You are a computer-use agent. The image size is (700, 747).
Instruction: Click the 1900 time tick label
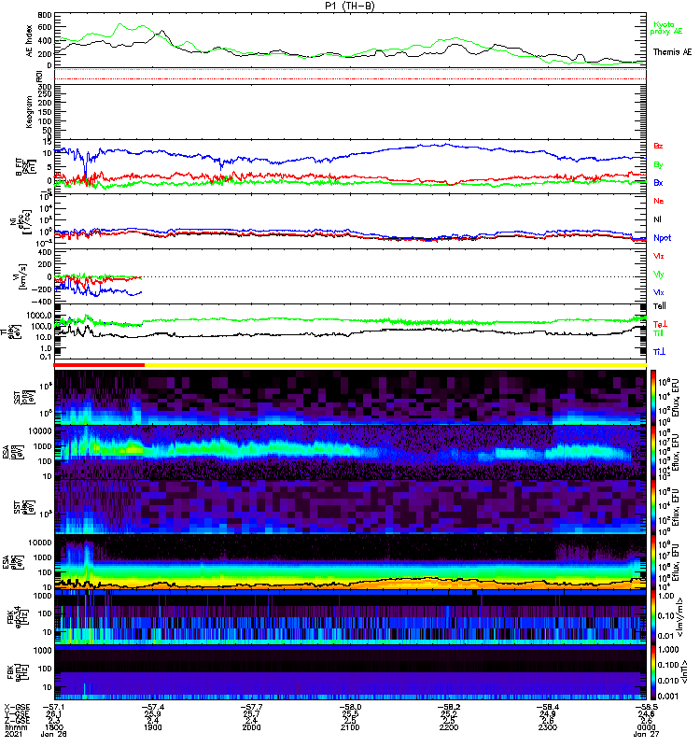point(152,727)
